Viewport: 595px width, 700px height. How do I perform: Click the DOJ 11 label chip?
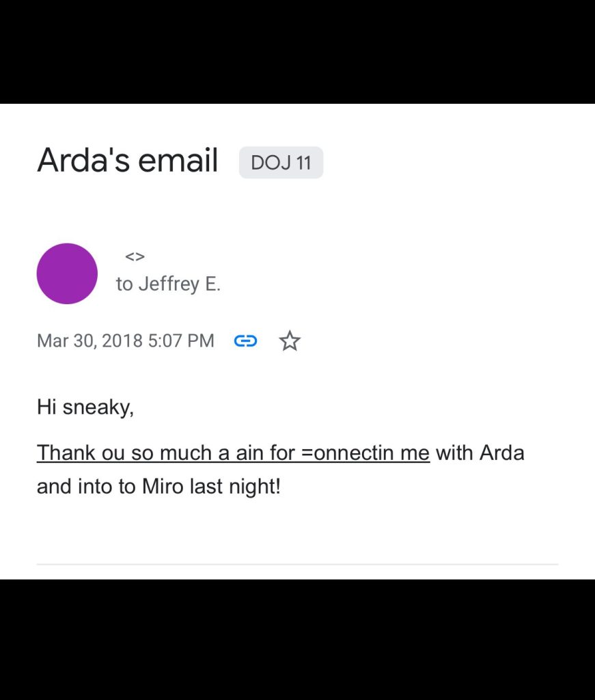click(x=281, y=163)
